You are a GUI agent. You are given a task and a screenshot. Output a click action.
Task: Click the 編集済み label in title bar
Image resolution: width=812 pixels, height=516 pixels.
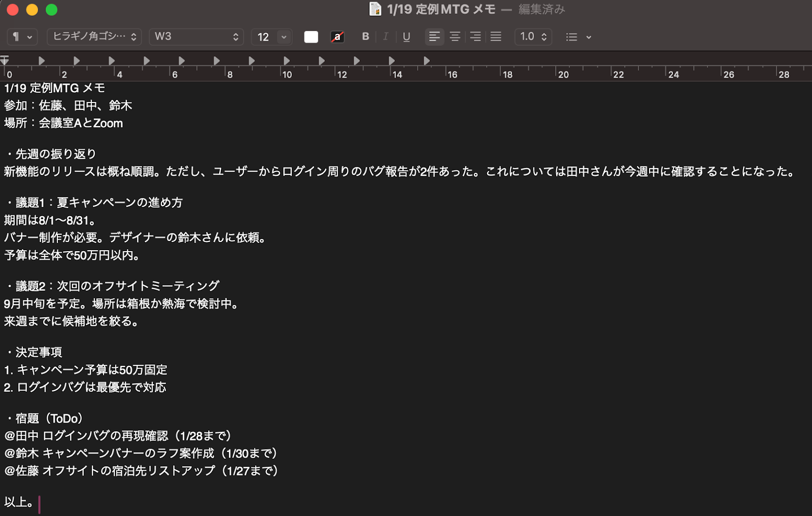click(542, 9)
